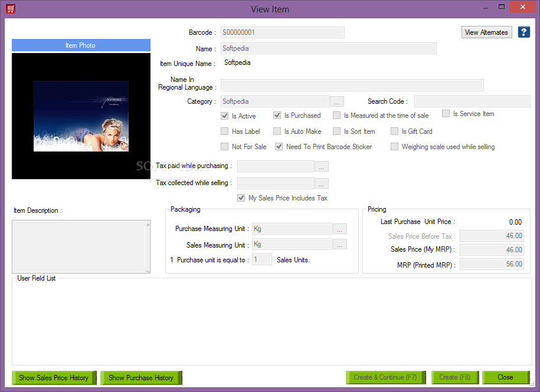Click the shopping cart app icon in title bar
Screen dimensions: 540x392
pos(11,9)
